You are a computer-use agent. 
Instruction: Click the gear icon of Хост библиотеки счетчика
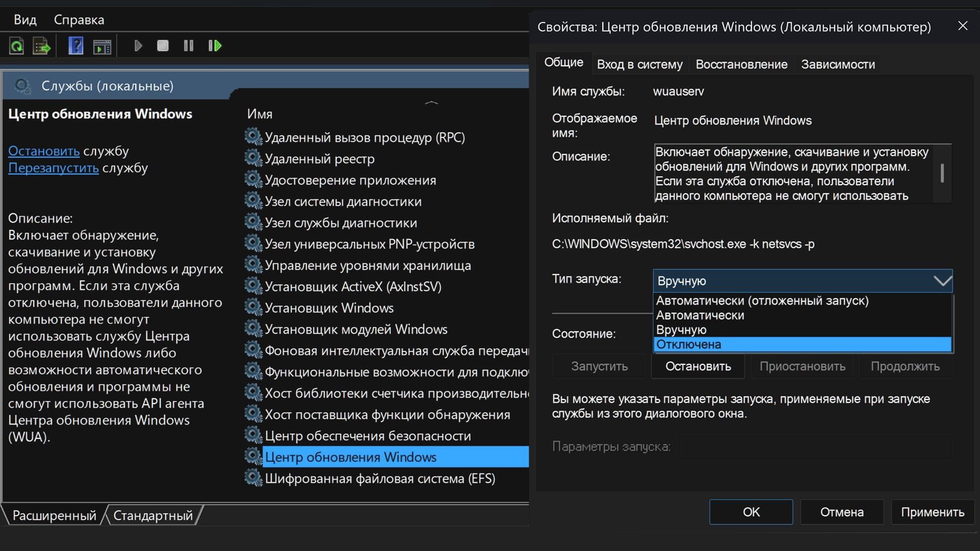coord(253,393)
